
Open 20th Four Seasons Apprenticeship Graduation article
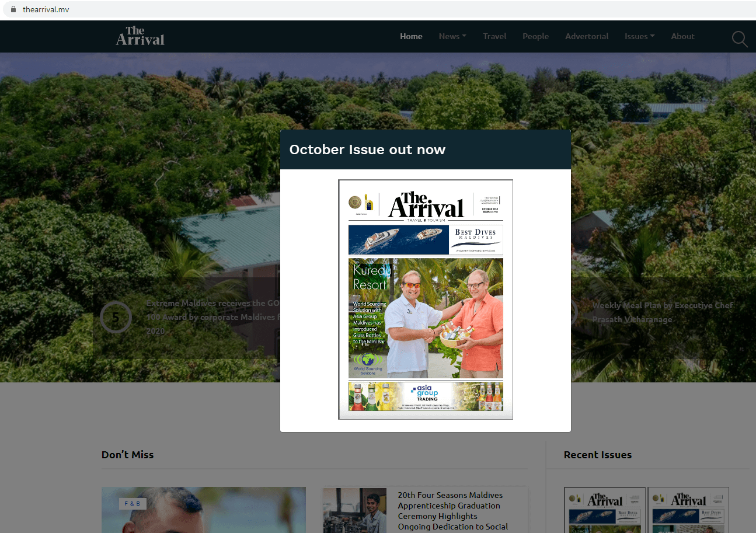[453, 511]
